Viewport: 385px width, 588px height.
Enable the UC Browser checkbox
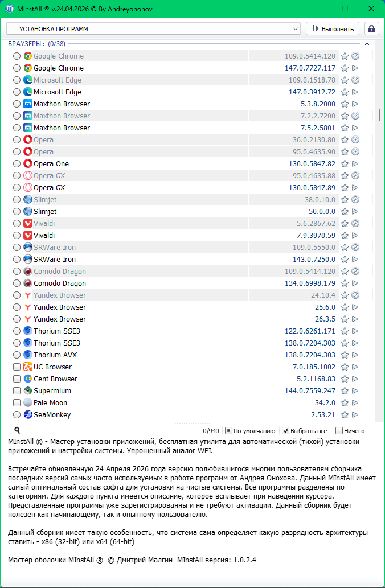pyautogui.click(x=17, y=367)
